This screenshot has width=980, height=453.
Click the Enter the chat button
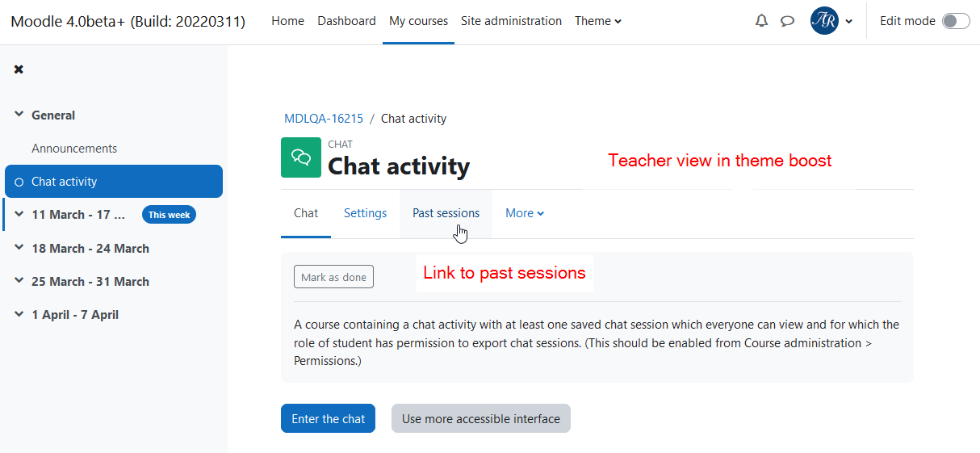coord(328,418)
